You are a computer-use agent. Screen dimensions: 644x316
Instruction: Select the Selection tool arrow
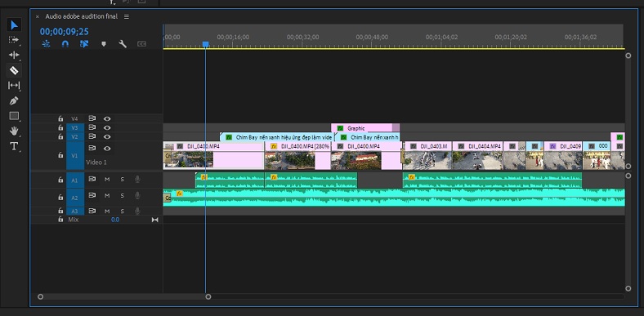pos(14,25)
